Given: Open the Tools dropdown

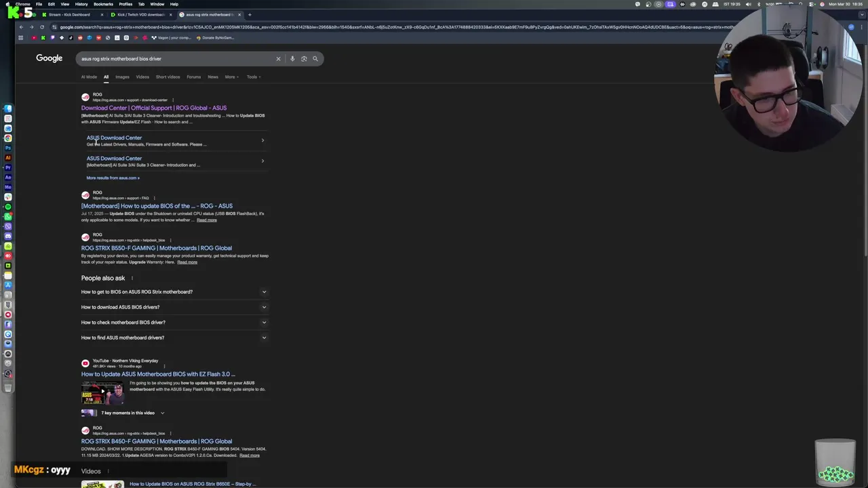Looking at the screenshot, I should (x=253, y=77).
